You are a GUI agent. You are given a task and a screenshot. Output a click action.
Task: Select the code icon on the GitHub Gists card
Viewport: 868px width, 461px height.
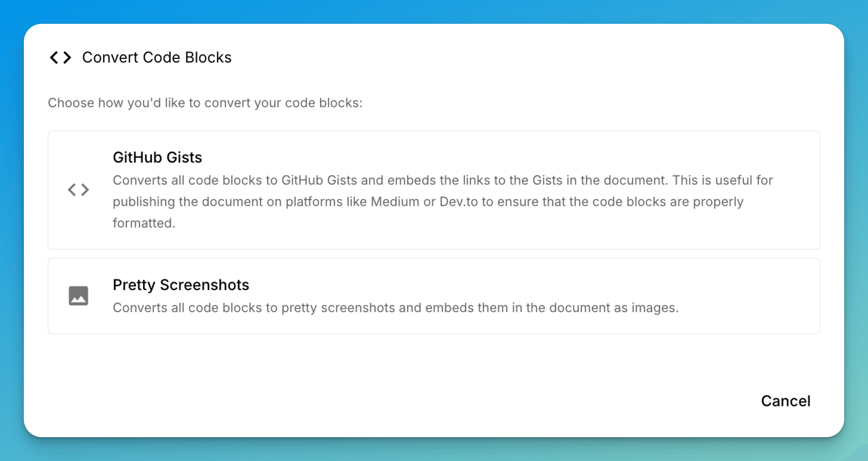tap(78, 189)
